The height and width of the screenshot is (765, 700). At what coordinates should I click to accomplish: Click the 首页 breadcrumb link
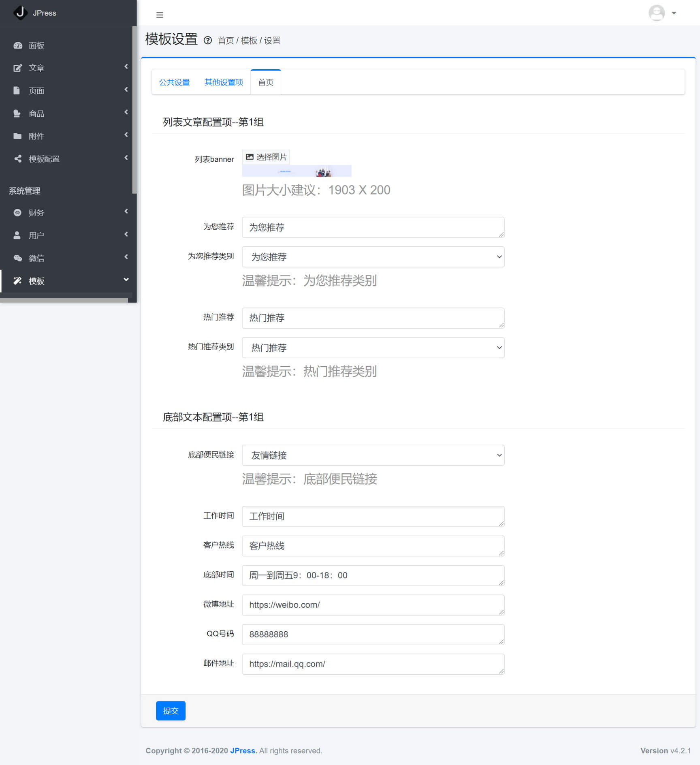pyautogui.click(x=226, y=41)
